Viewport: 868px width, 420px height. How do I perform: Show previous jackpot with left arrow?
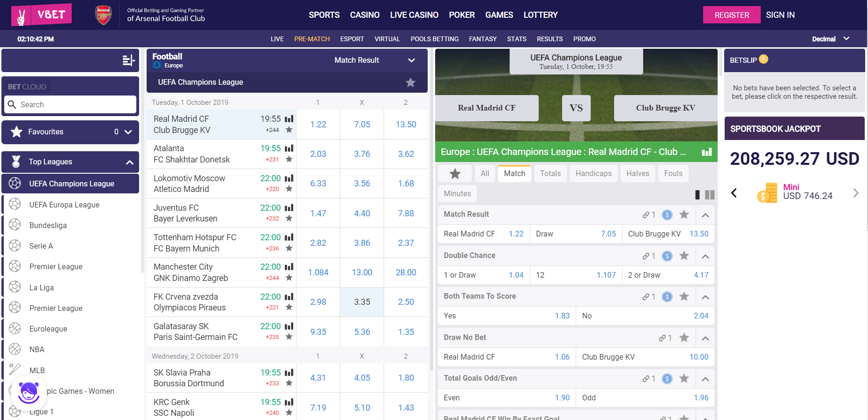point(734,193)
